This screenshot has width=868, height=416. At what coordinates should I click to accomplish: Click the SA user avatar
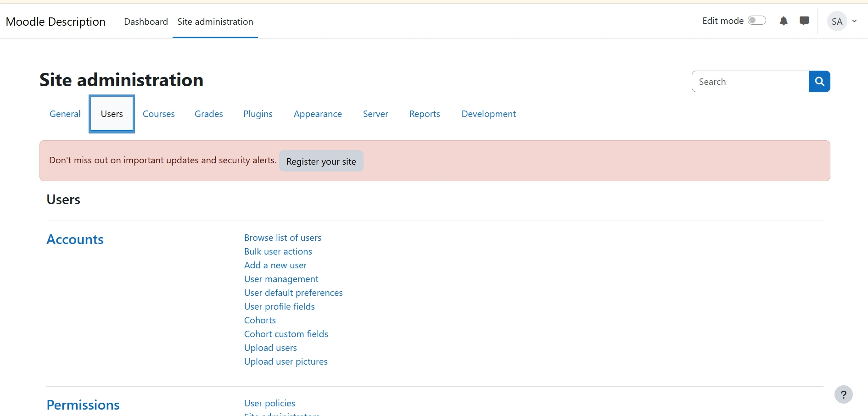tap(837, 22)
